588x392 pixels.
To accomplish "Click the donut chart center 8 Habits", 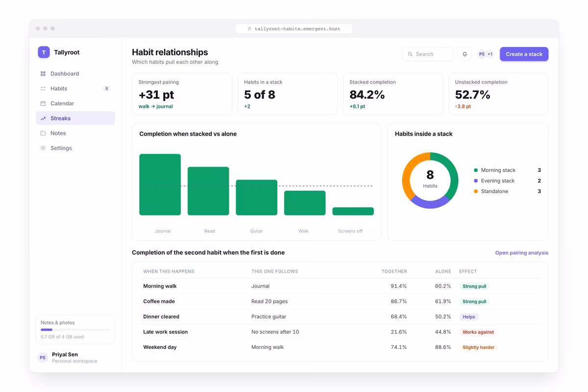I will (x=430, y=179).
